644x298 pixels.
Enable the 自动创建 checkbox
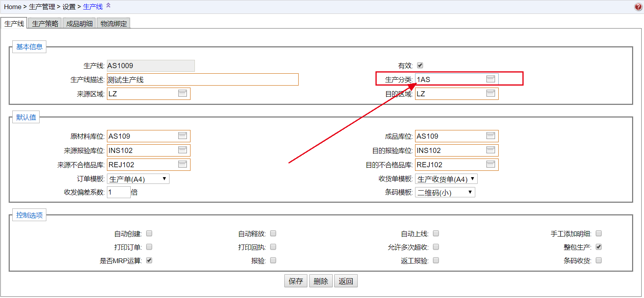coord(149,233)
